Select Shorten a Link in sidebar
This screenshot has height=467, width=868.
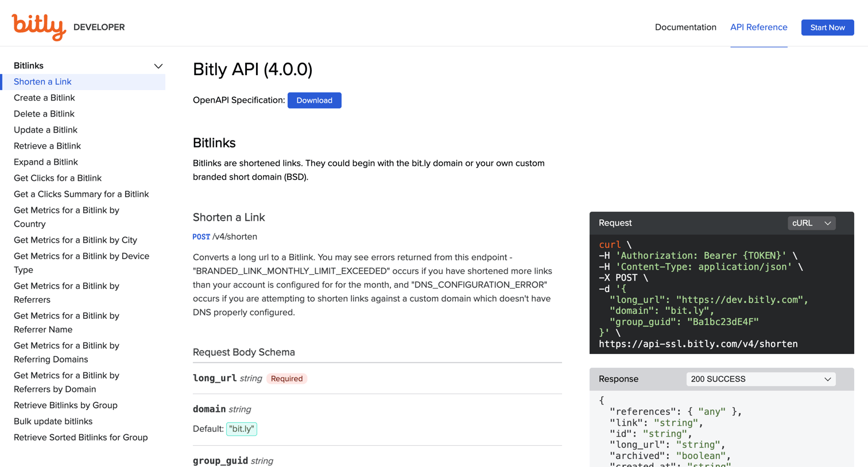click(x=42, y=82)
